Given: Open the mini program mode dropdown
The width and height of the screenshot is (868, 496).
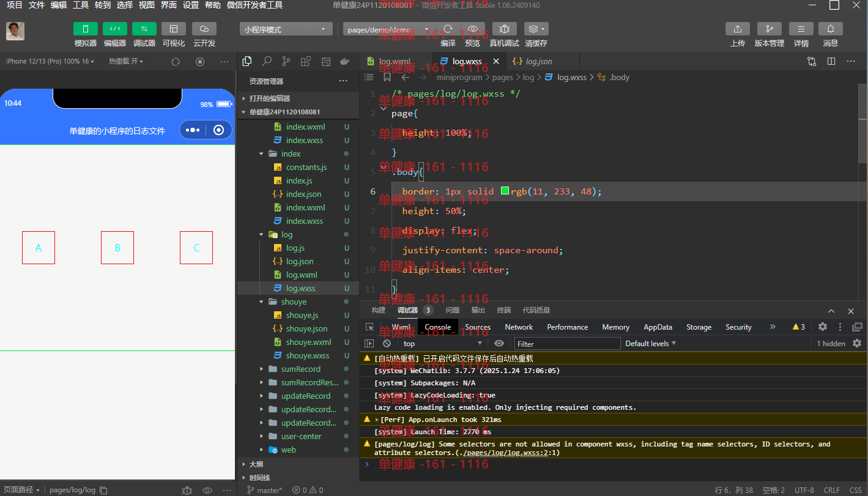Looking at the screenshot, I should (x=286, y=29).
